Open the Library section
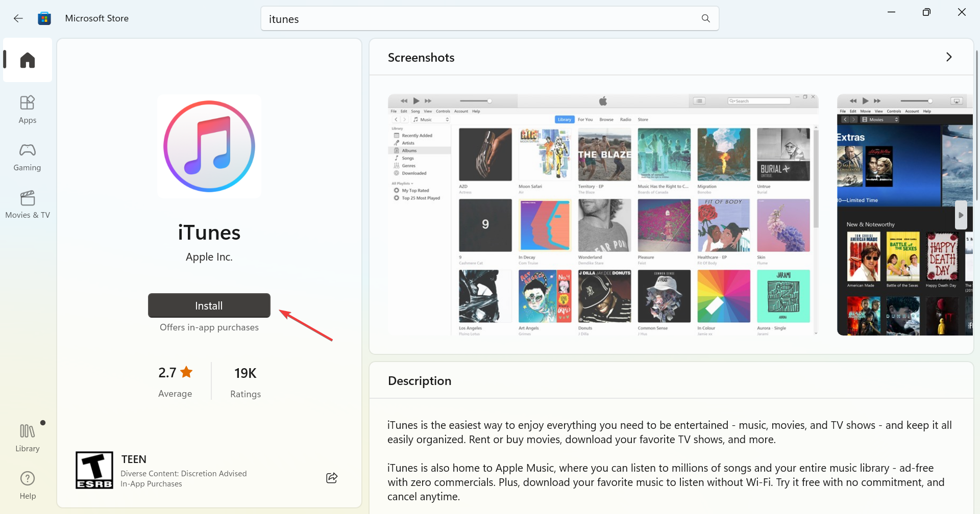 pyautogui.click(x=28, y=438)
